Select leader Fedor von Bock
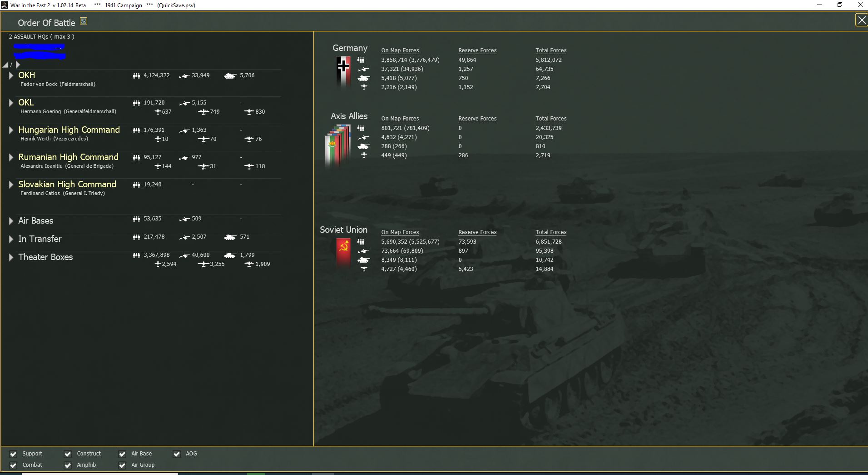This screenshot has width=868, height=475. pyautogui.click(x=58, y=85)
